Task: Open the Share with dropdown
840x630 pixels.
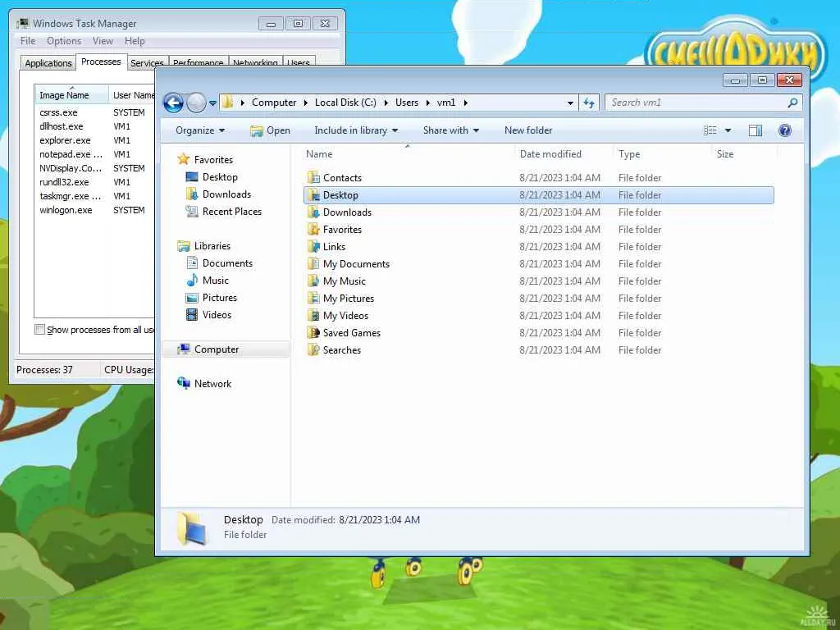Action: (x=451, y=130)
